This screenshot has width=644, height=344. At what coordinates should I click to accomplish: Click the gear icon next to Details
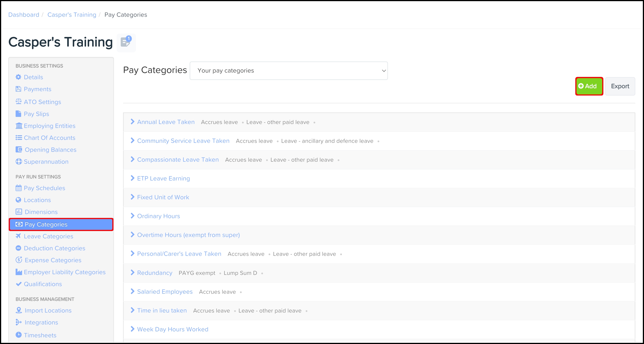pos(18,77)
